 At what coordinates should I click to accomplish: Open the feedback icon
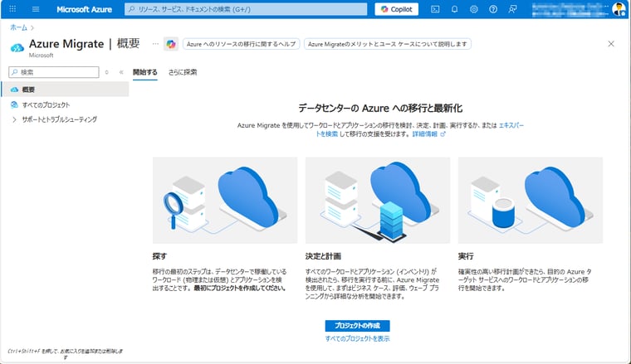point(512,9)
